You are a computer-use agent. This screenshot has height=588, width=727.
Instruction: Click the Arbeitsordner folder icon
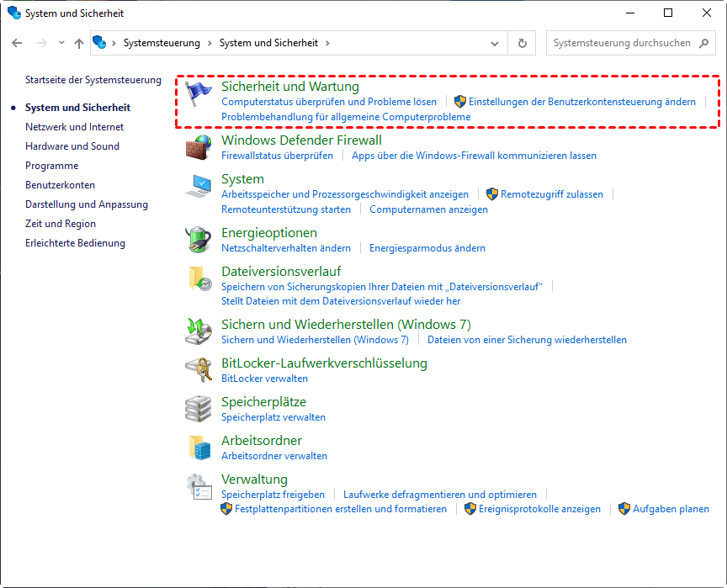199,448
